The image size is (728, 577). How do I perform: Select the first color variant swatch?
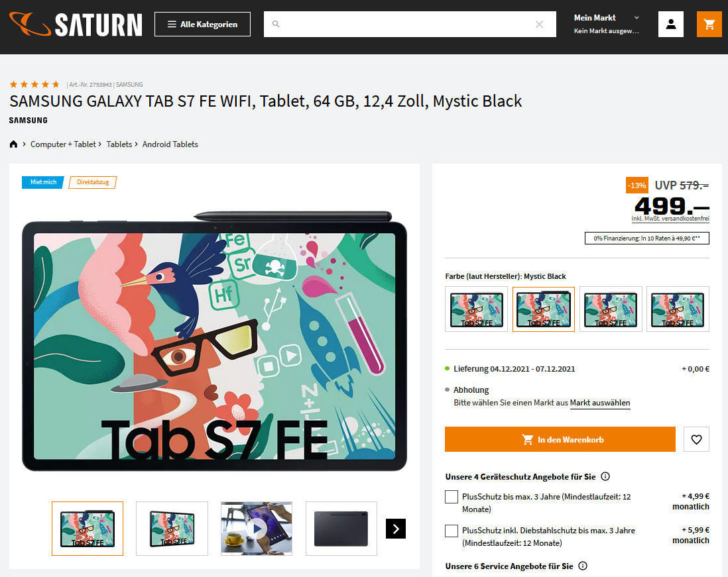coord(476,309)
